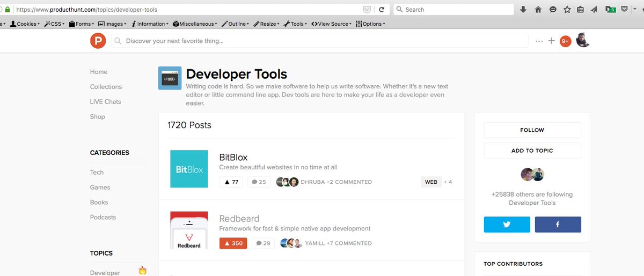Click the Product Hunt logo
This screenshot has height=276, width=644.
[x=98, y=41]
